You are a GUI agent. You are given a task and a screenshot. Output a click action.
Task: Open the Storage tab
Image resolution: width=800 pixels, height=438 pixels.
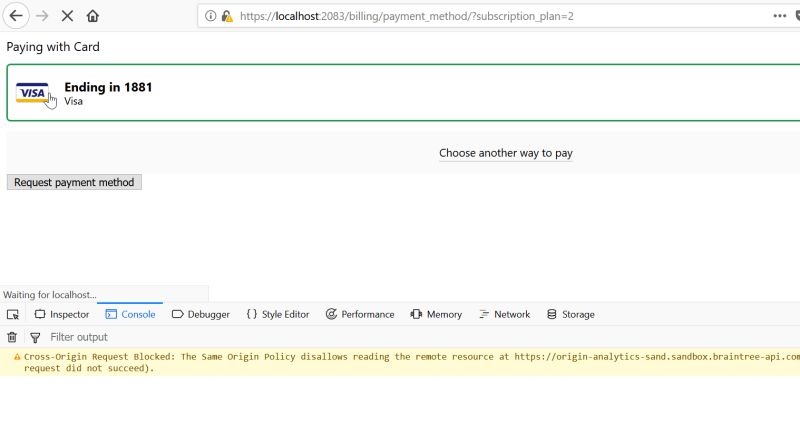[570, 314]
